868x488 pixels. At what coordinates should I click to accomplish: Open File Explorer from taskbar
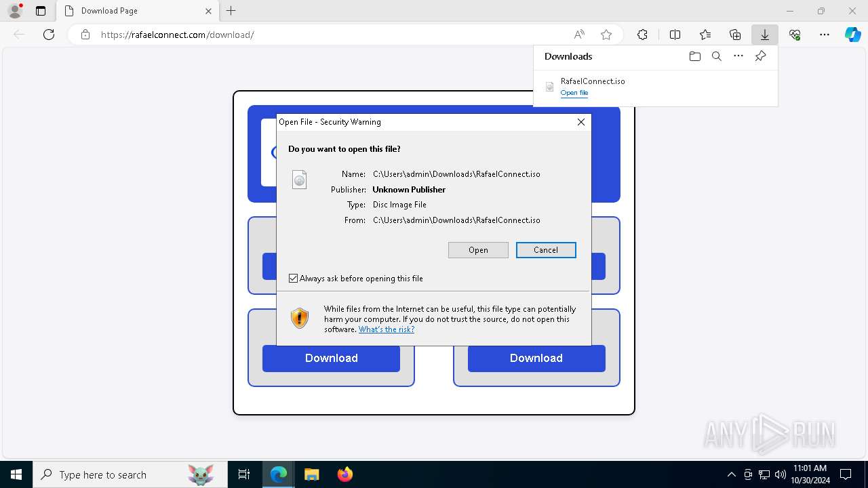click(311, 474)
